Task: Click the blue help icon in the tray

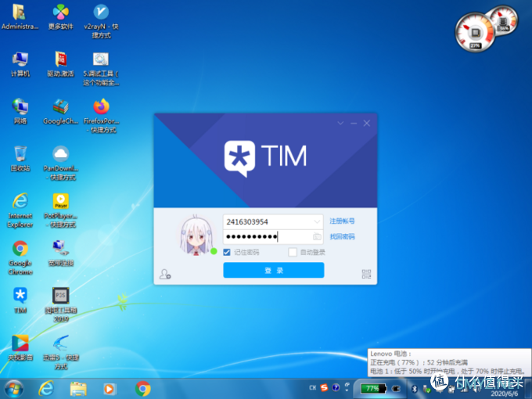Action: (x=336, y=387)
